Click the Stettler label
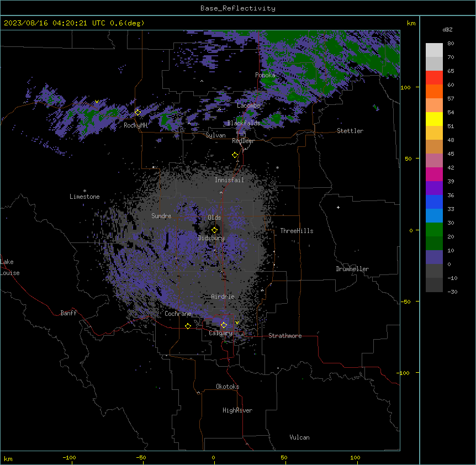Screen dimensions: 476x465 (350, 131)
